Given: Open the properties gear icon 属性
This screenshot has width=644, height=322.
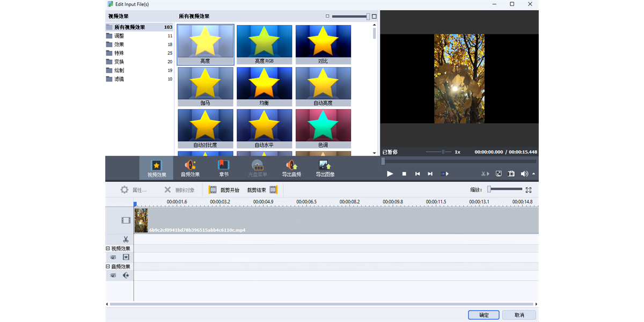Looking at the screenshot, I should point(125,189).
